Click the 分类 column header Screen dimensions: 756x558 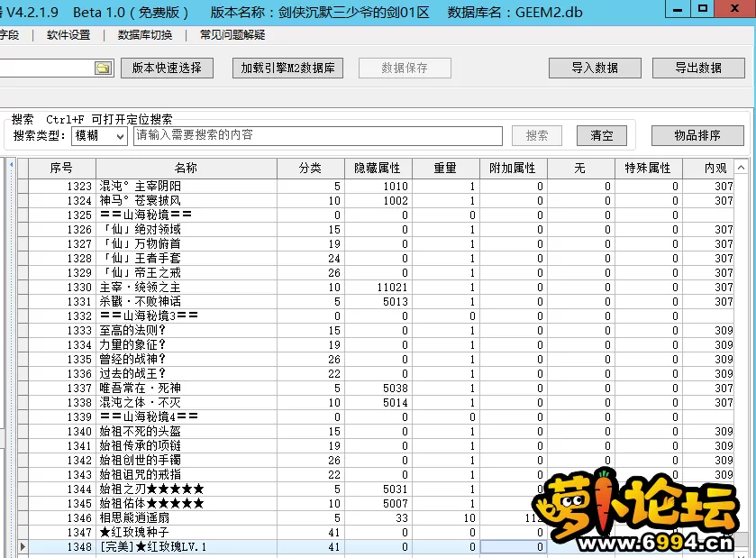tap(311, 168)
